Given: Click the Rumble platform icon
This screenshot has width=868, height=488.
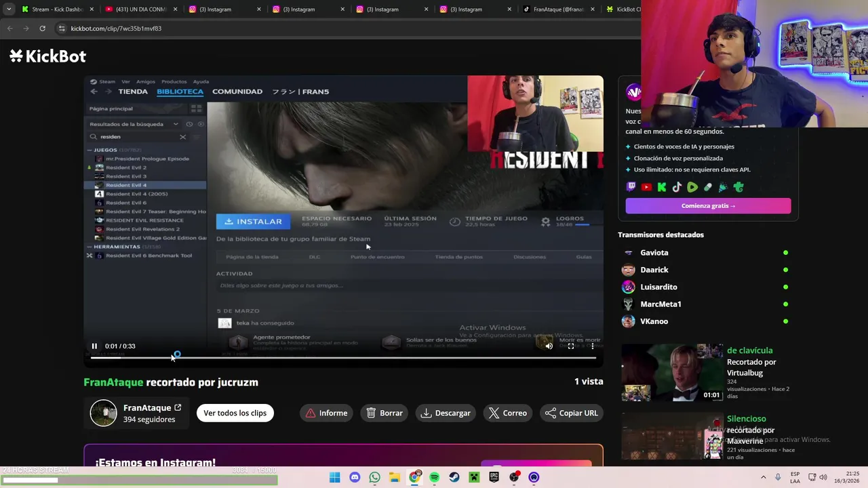Looking at the screenshot, I should (692, 187).
